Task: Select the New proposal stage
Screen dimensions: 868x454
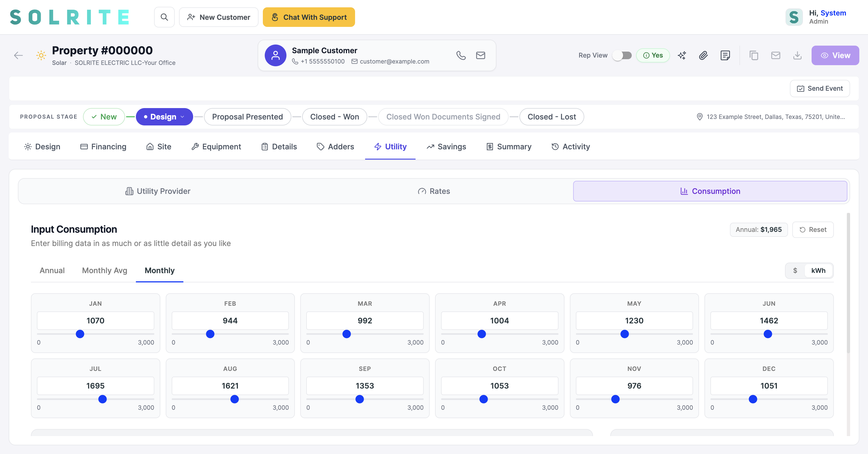Action: click(x=104, y=117)
